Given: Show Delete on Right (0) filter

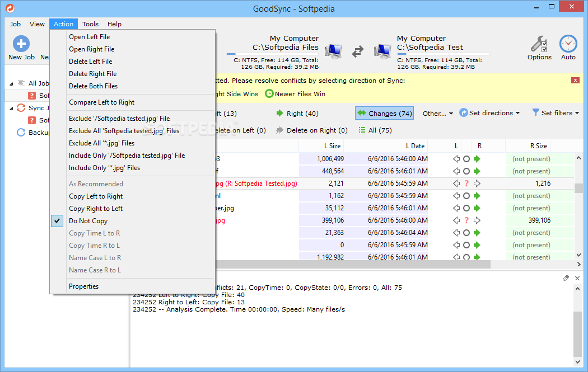Looking at the screenshot, I should pos(312,130).
